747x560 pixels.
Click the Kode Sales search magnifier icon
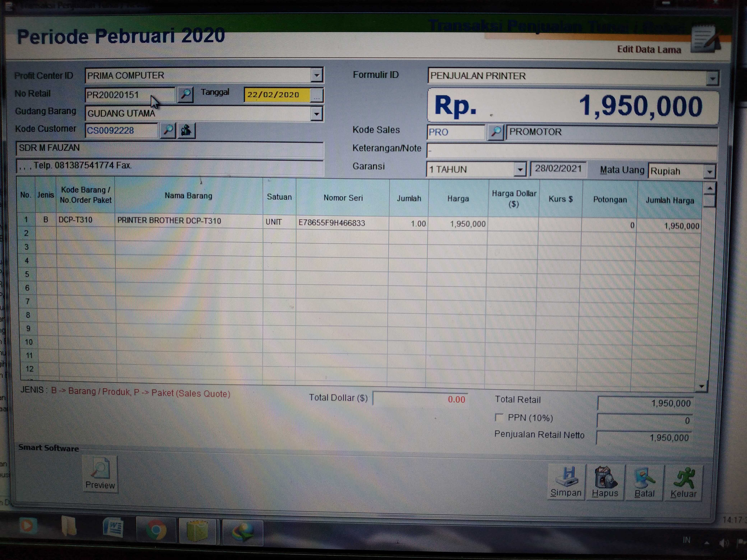coord(495,132)
